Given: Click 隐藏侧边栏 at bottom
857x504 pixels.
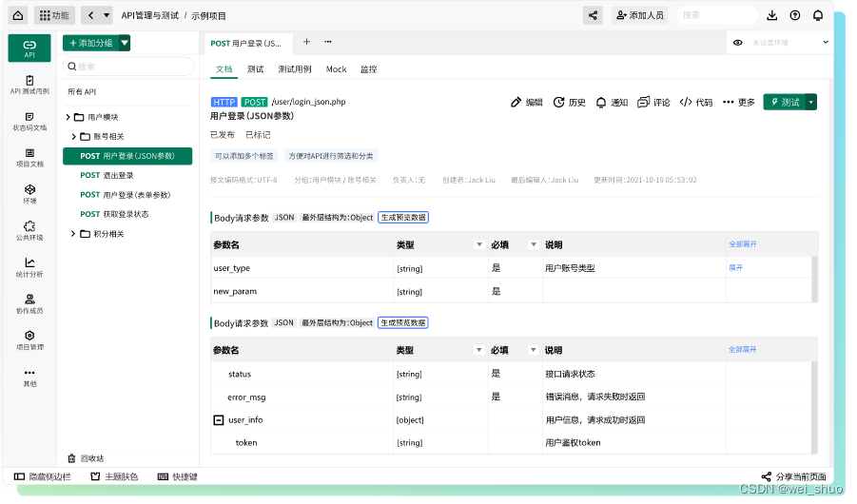Looking at the screenshot, I should tap(42, 476).
